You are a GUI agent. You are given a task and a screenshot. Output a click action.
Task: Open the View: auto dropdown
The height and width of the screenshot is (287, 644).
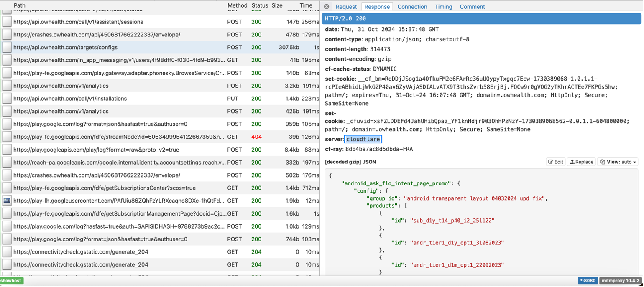pyautogui.click(x=618, y=162)
